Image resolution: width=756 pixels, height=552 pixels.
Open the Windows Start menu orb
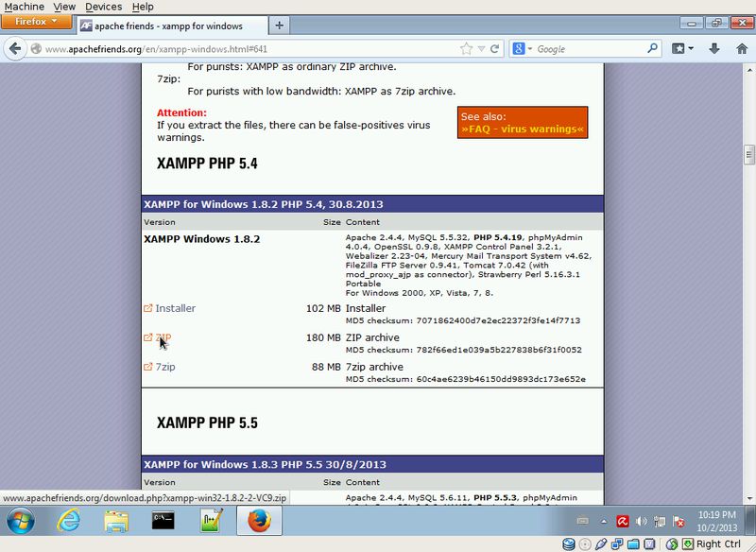click(x=21, y=520)
